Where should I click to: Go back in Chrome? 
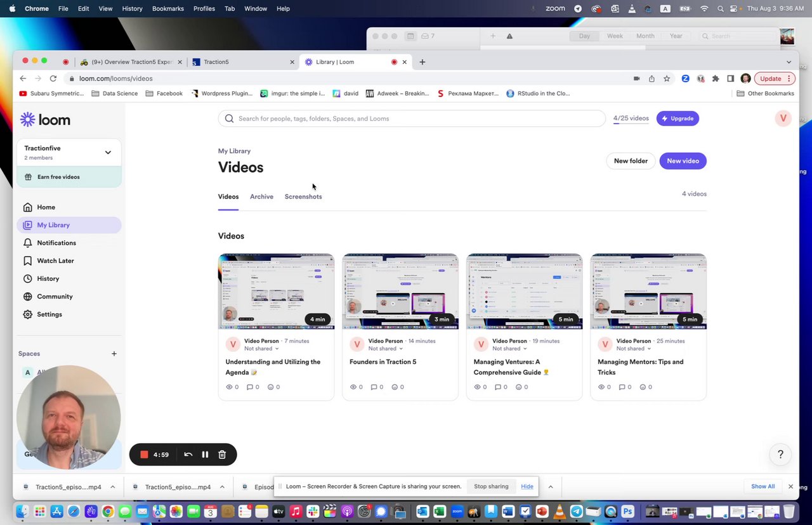[x=23, y=79]
